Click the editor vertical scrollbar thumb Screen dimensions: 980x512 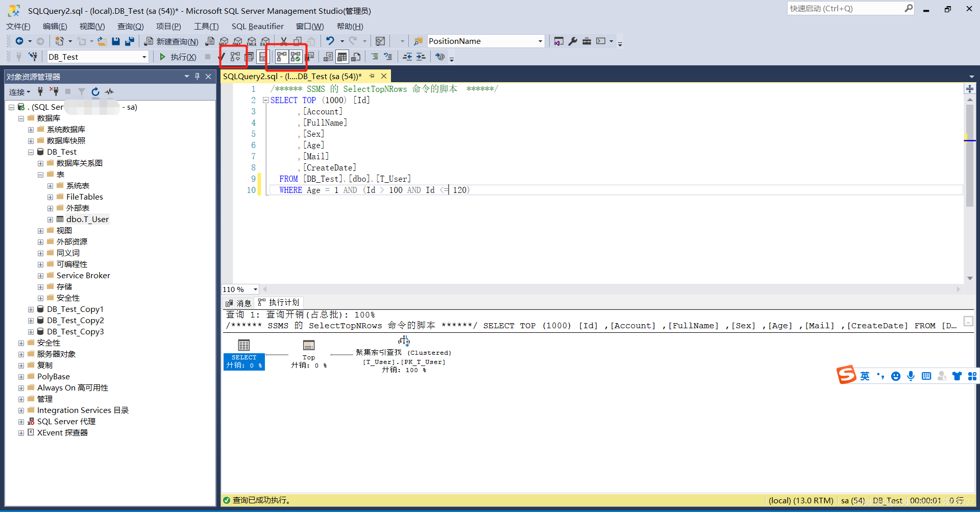970,156
